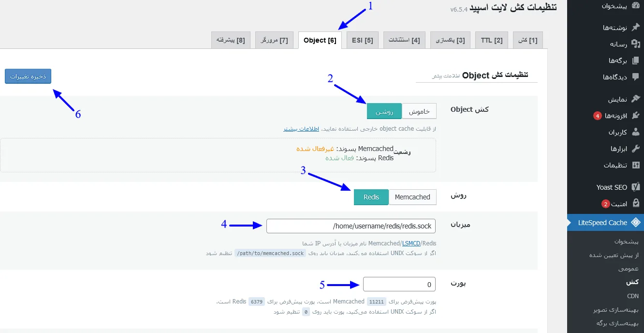
Task: Switch caching method to Memcached
Action: coord(412,197)
